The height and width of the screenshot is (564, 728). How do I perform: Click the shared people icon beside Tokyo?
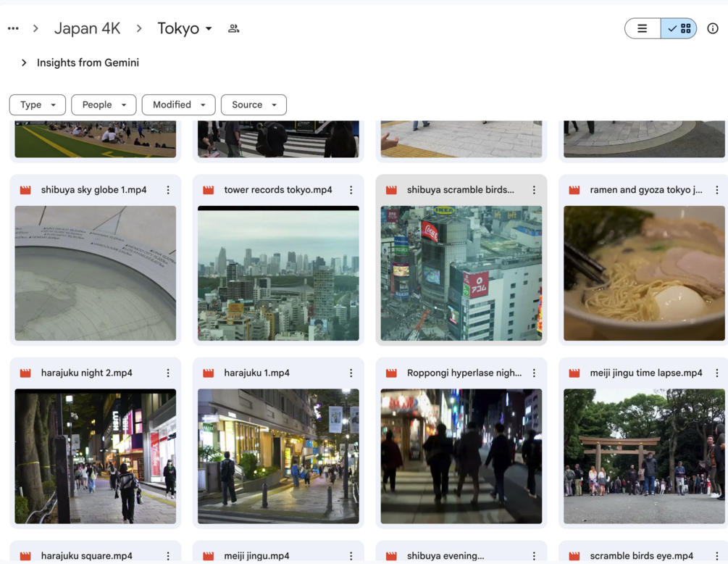(x=233, y=28)
